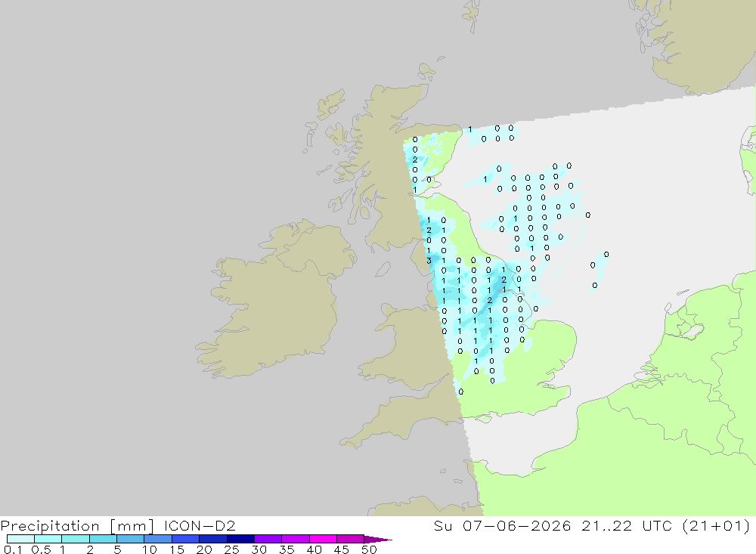The image size is (756, 554).
Task: Choose the 25–30 mm dark navy legend swatch
Action: pos(240,539)
